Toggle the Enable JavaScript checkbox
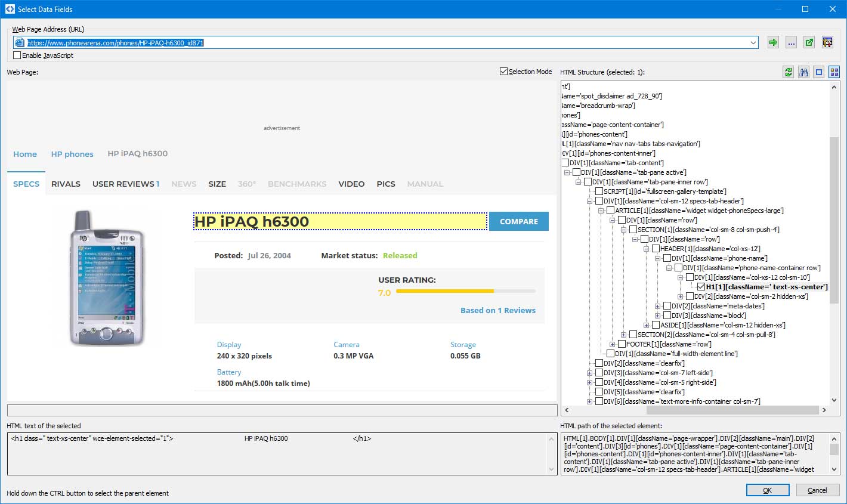Screen dimensions: 847x504 tap(17, 55)
